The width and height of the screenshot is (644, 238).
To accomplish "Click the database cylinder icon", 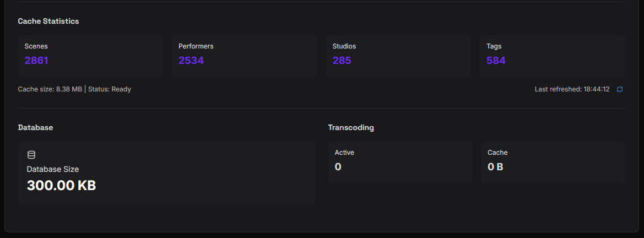I will tap(31, 155).
